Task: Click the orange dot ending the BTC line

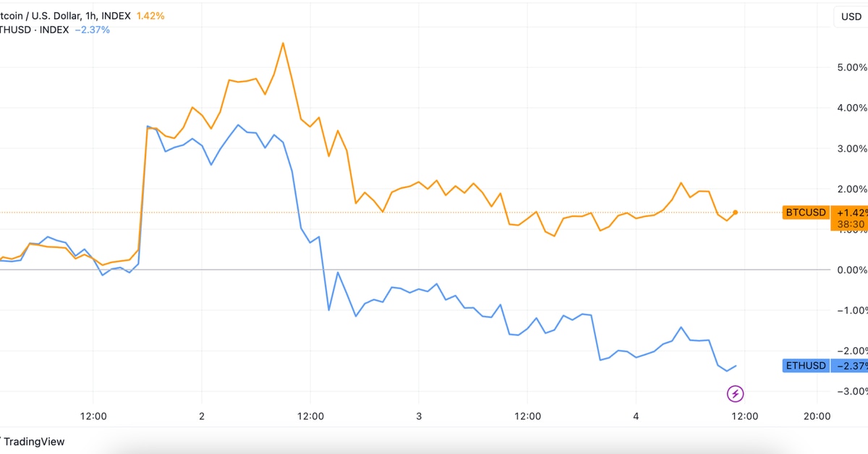Action: coord(735,213)
